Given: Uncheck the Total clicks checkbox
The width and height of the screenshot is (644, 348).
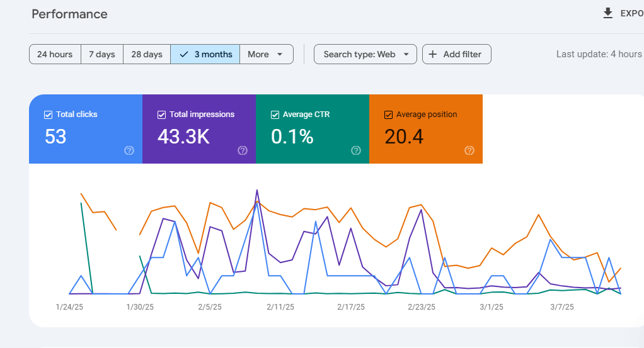Looking at the screenshot, I should point(48,115).
